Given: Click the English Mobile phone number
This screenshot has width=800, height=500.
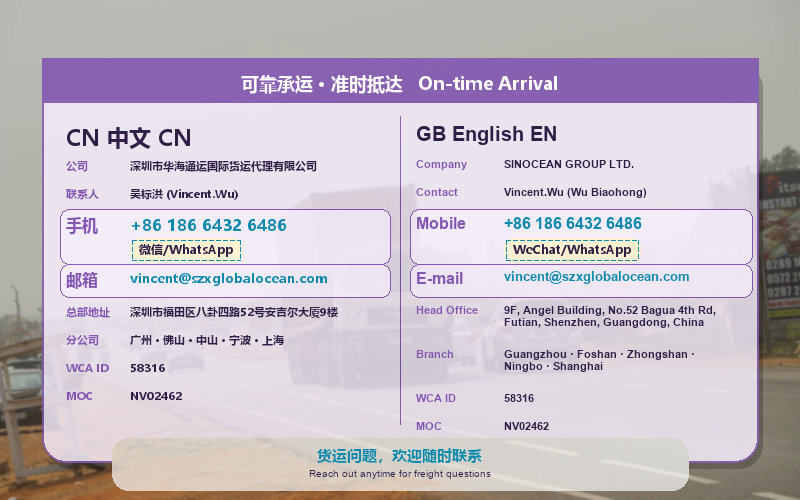Looking at the screenshot, I should click(572, 223).
